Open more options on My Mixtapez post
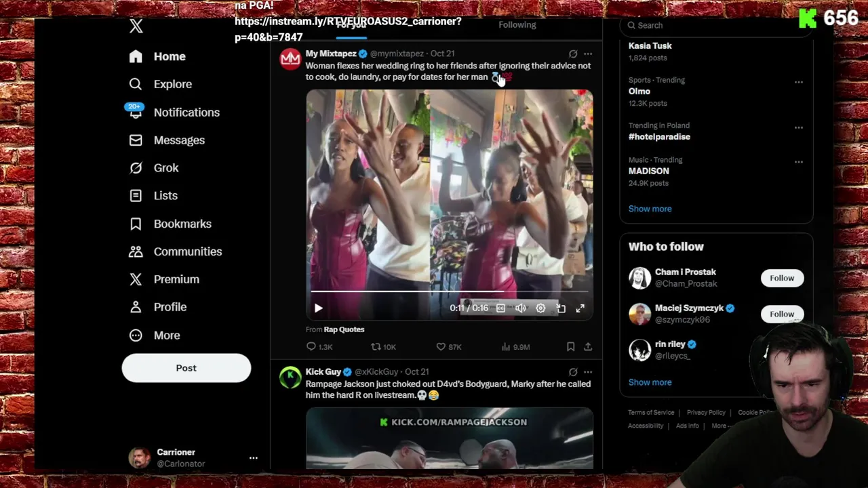This screenshot has width=868, height=488. 588,54
